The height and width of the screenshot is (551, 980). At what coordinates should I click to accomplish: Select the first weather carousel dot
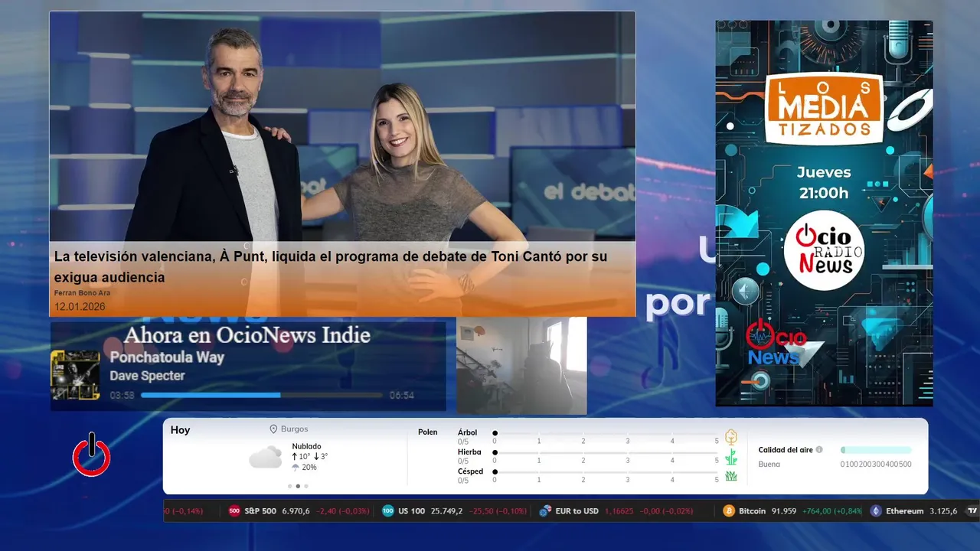(x=289, y=486)
